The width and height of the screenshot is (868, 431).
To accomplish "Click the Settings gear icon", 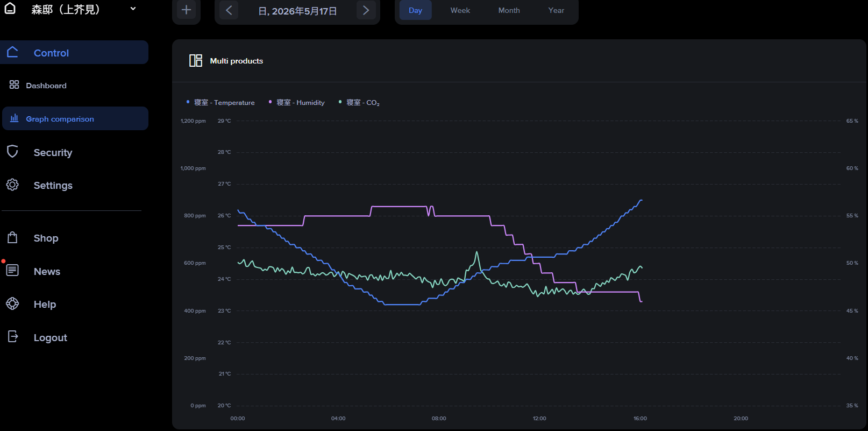I will tap(12, 185).
